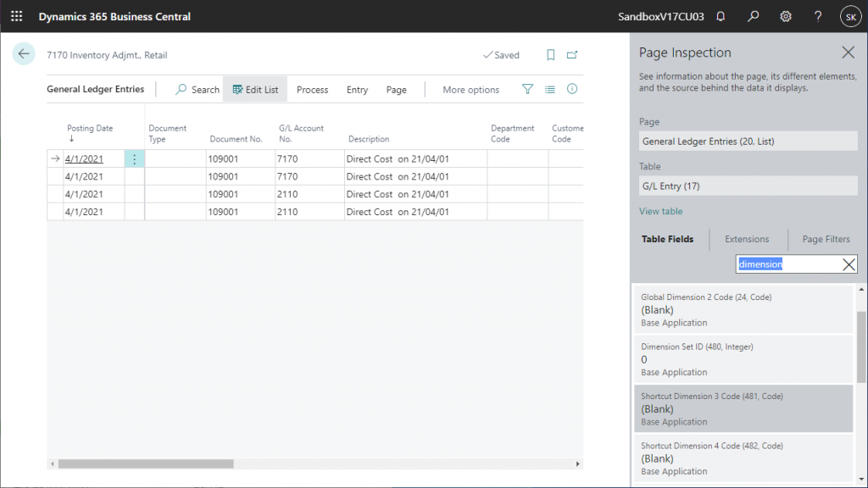Click Document No. column header
Viewport: 868px width, 488px height.
(236, 139)
